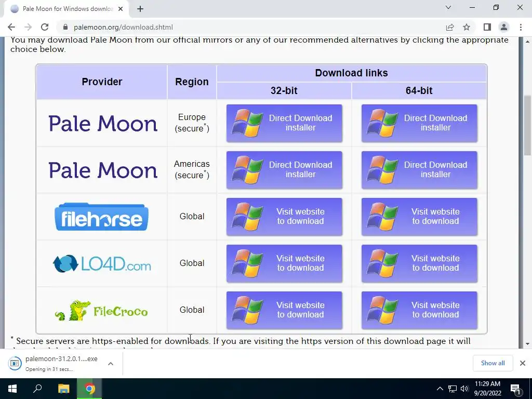The width and height of the screenshot is (532, 399).
Task: Share this page via share icon
Action: (450, 27)
